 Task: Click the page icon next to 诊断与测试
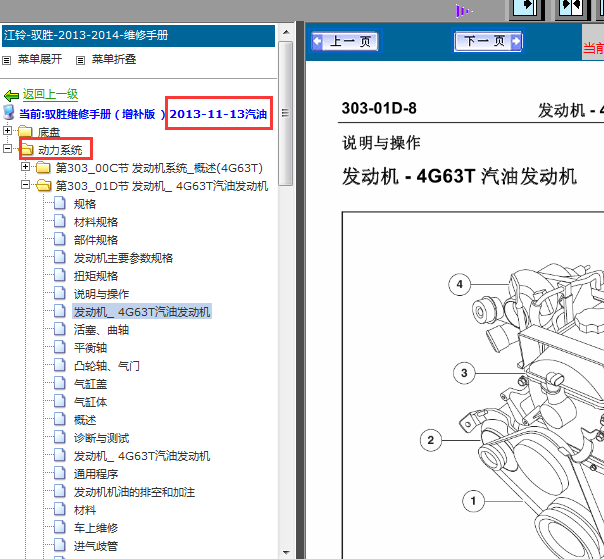click(60, 436)
